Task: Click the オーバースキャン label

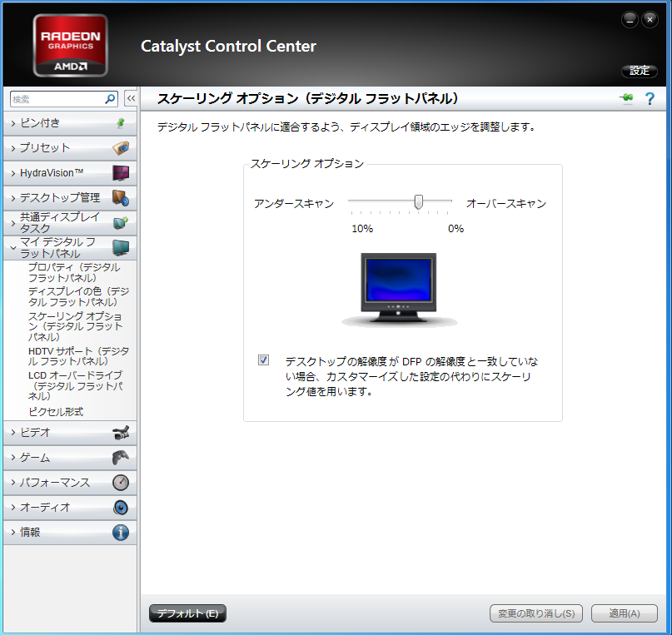Action: tap(506, 203)
